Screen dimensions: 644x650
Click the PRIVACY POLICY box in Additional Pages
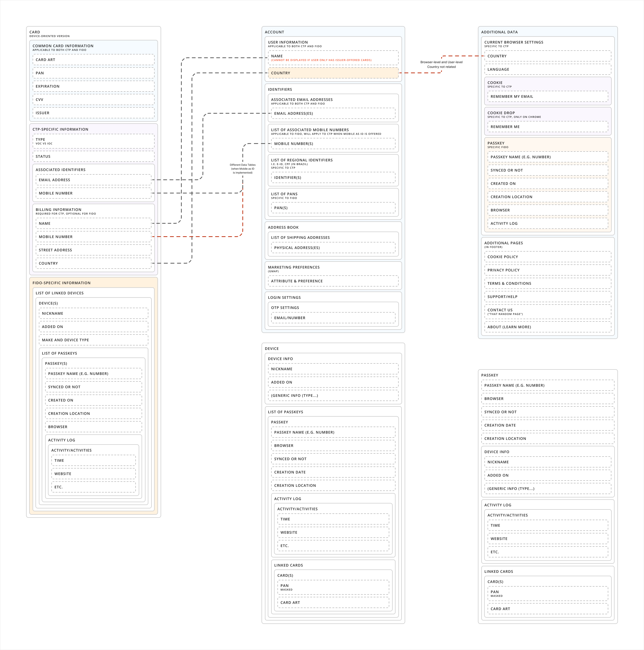pos(548,270)
